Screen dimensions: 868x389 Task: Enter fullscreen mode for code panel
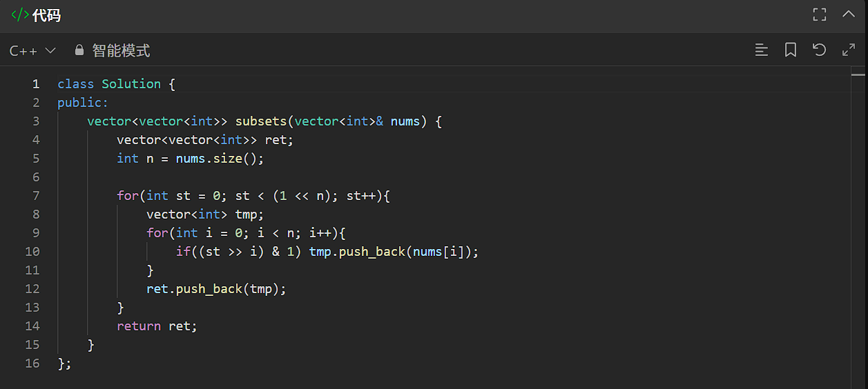[820, 14]
